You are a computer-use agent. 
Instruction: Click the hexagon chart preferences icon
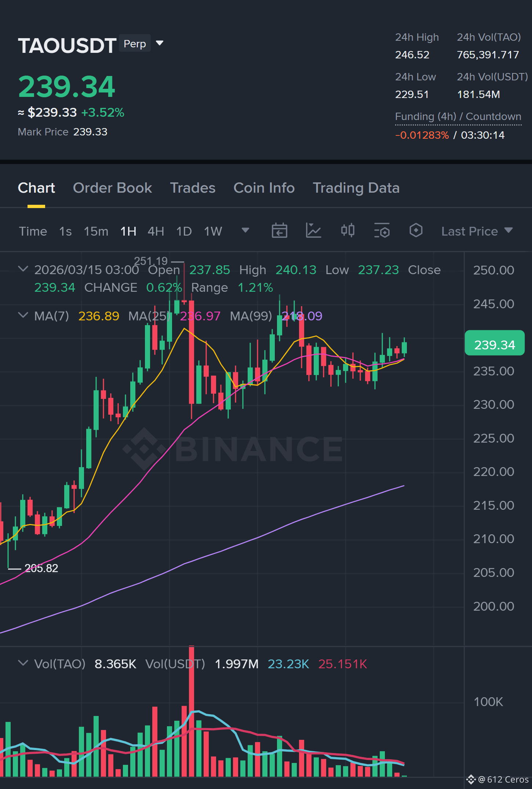[416, 231]
